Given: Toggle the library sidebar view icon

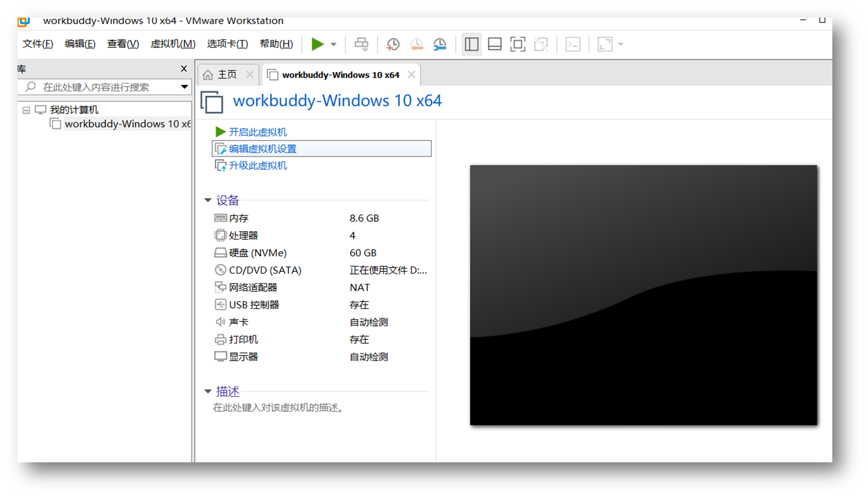Looking at the screenshot, I should 471,44.
